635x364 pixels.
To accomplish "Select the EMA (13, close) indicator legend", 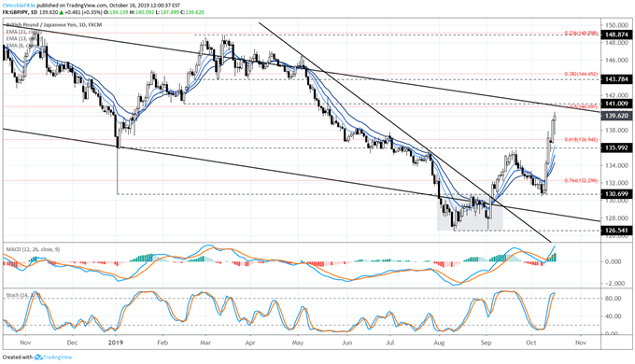I will point(23,38).
